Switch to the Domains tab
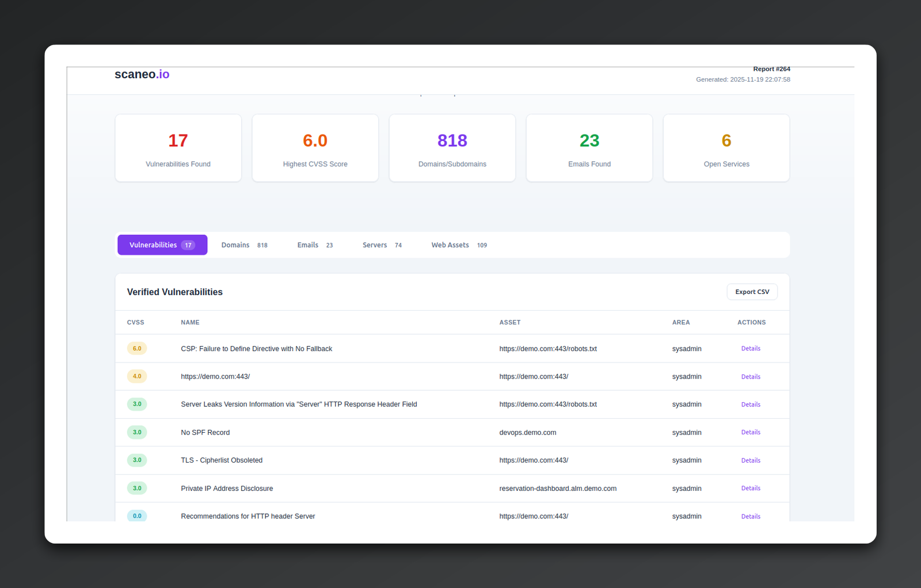This screenshot has width=921, height=588. click(244, 245)
